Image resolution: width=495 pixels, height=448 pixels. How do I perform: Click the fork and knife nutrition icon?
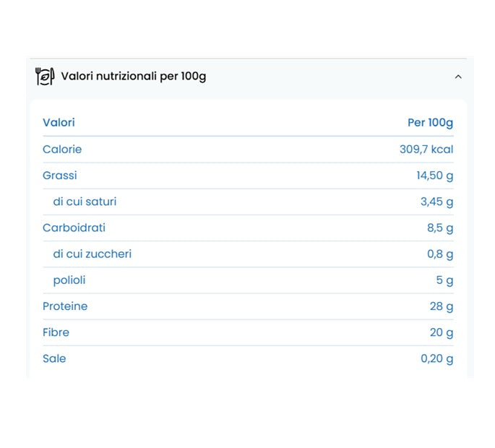coord(45,76)
